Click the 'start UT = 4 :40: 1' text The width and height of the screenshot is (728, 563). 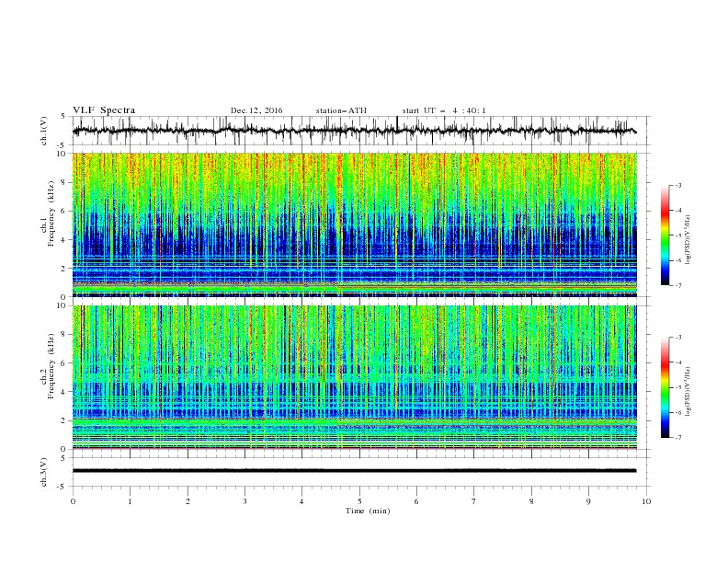click(444, 110)
